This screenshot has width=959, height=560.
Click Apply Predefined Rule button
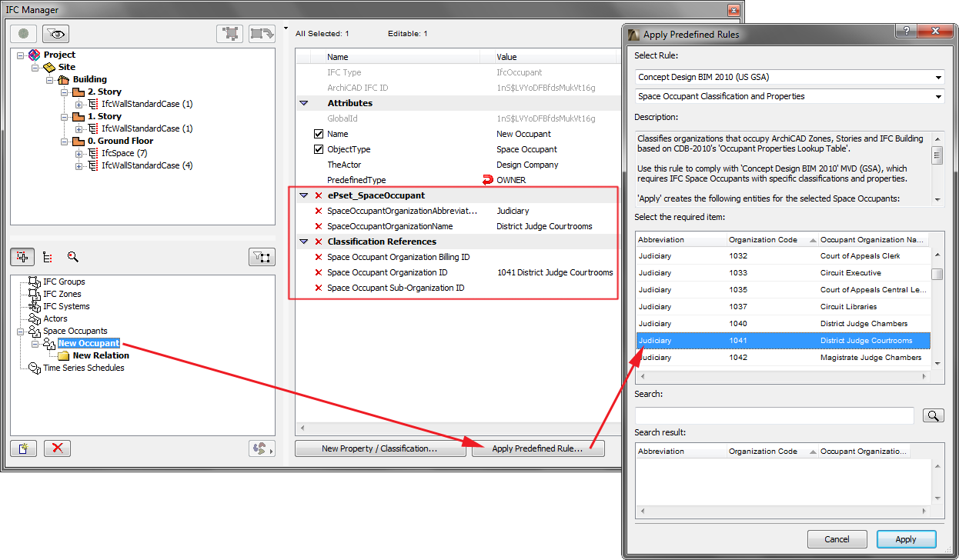pos(537,448)
